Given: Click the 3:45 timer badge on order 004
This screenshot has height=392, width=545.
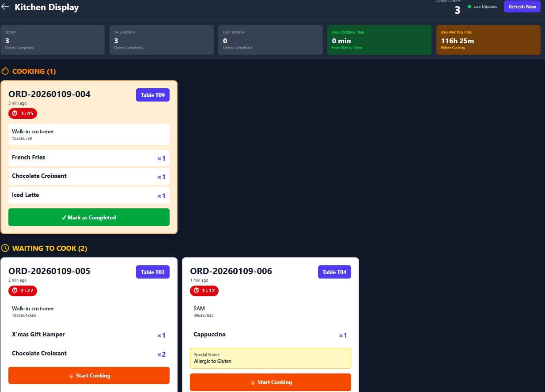Looking at the screenshot, I should tap(23, 113).
